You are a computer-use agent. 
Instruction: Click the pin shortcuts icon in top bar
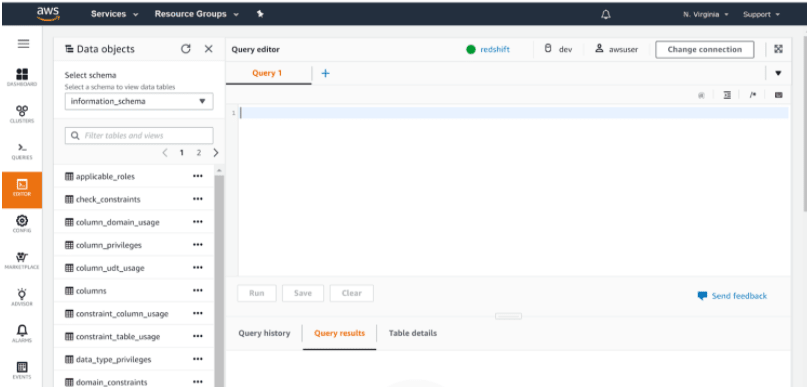(x=260, y=14)
